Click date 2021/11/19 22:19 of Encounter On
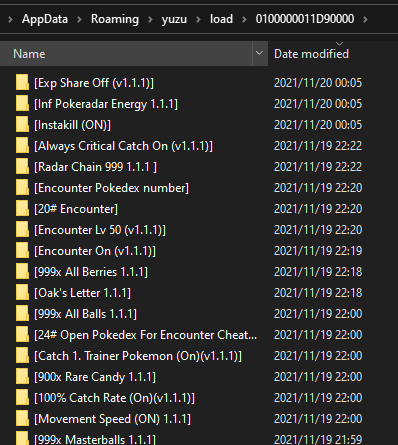This screenshot has width=398, height=445. click(318, 251)
